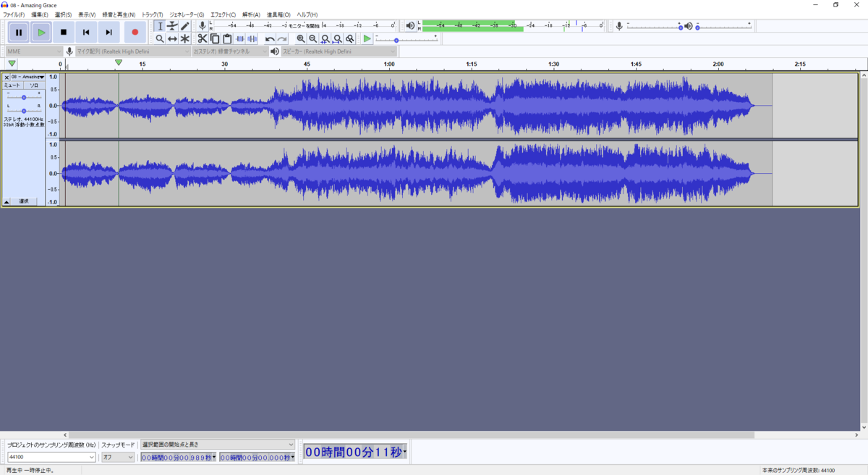Open the audio position time format arrow
868x475 pixels.
[x=405, y=453]
